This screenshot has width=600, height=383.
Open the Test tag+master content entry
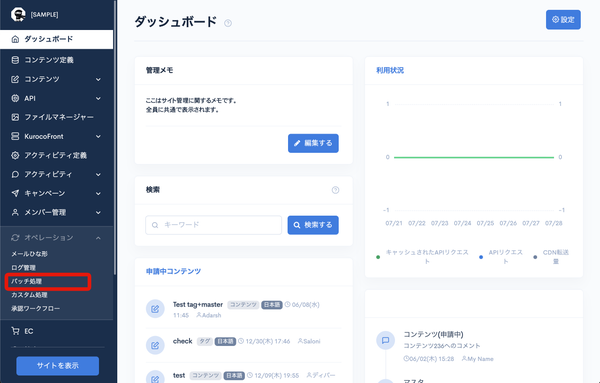pyautogui.click(x=198, y=305)
